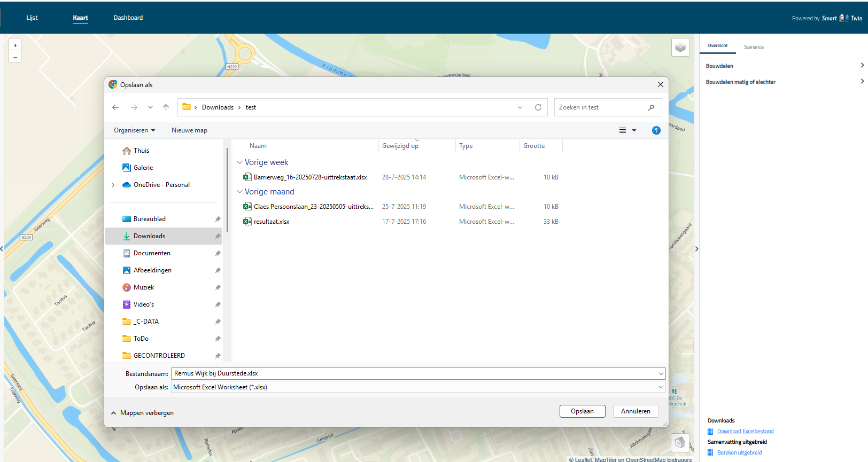This screenshot has height=462, width=868.
Task: Open the help question mark icon
Action: [656, 130]
